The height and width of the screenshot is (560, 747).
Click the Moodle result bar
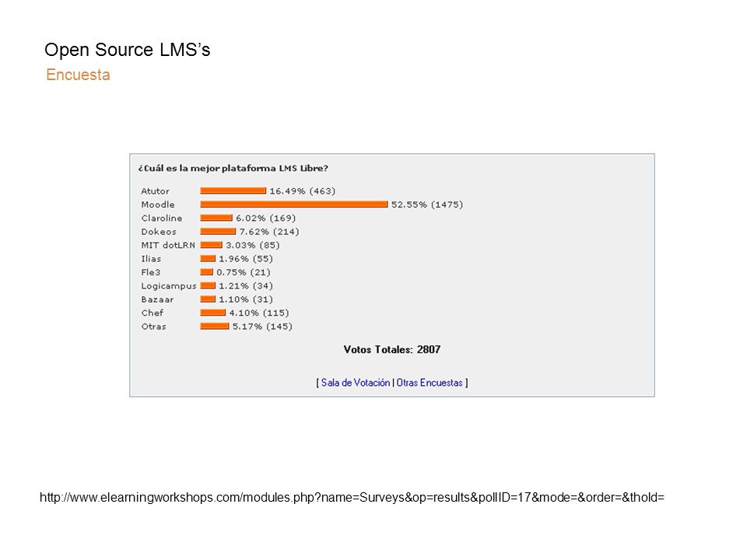tap(294, 205)
